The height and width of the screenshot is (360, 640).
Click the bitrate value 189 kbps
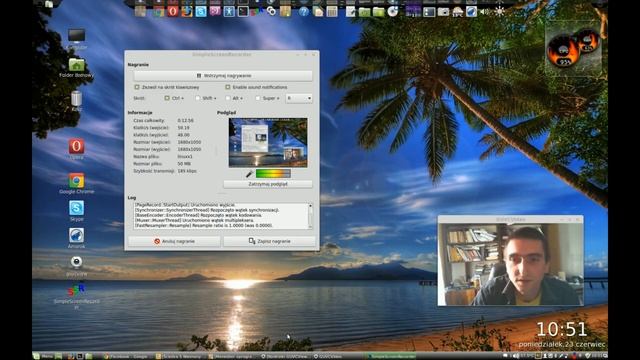click(x=187, y=171)
